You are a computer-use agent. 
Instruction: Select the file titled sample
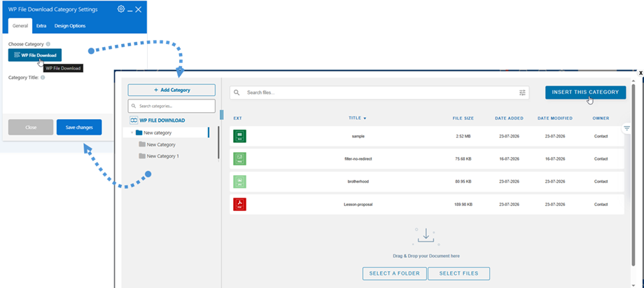358,136
